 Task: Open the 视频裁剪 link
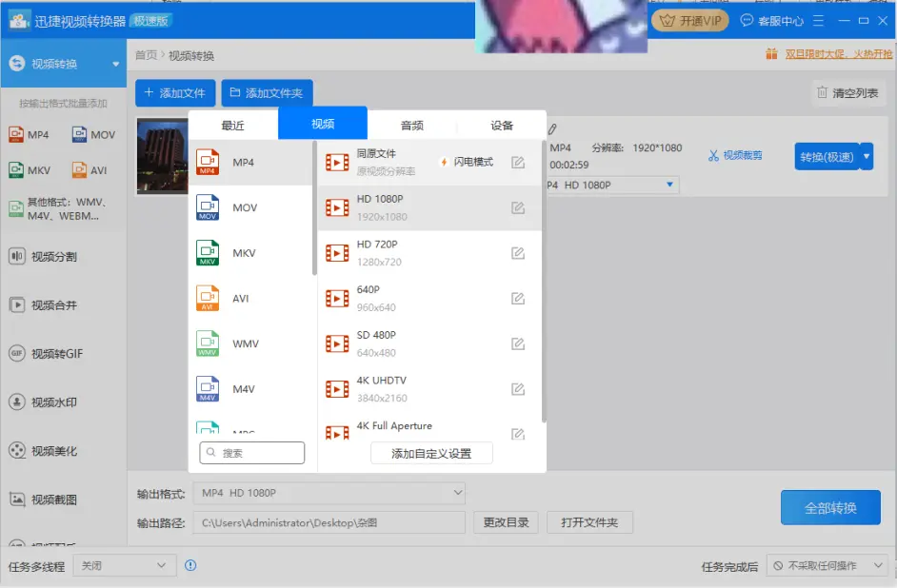click(735, 155)
